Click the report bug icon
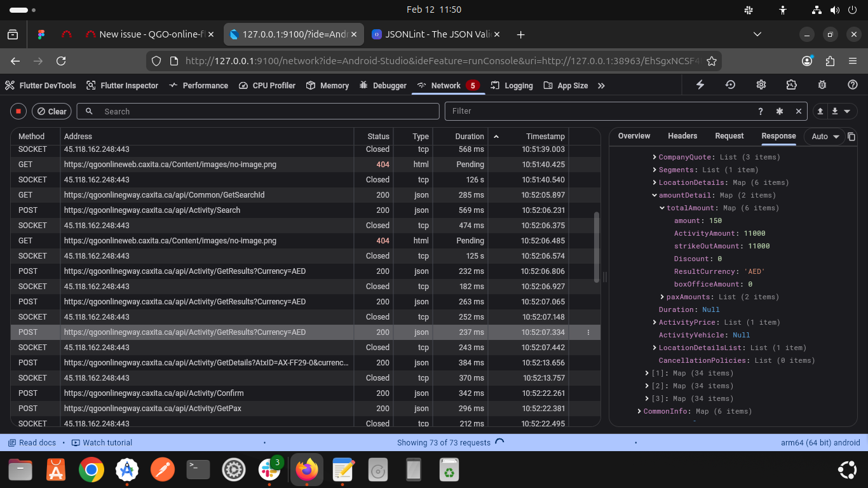The image size is (868, 488). [822, 85]
